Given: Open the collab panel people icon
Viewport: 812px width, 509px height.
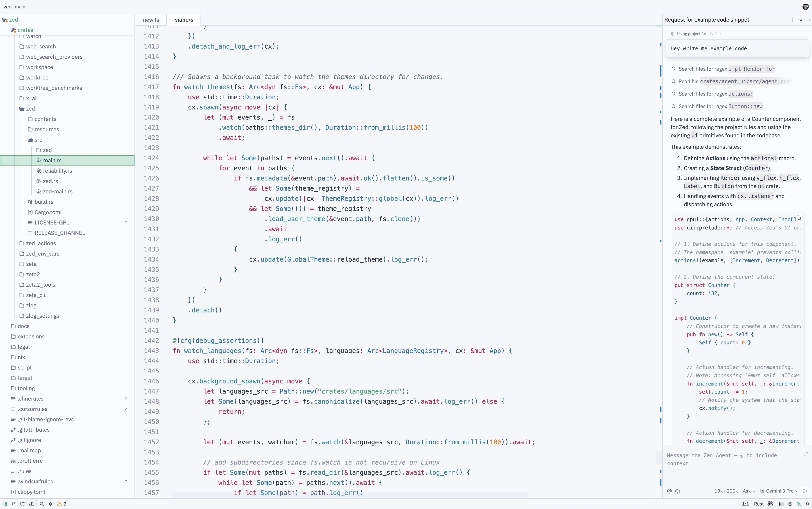Looking at the screenshot, I should pos(31,504).
